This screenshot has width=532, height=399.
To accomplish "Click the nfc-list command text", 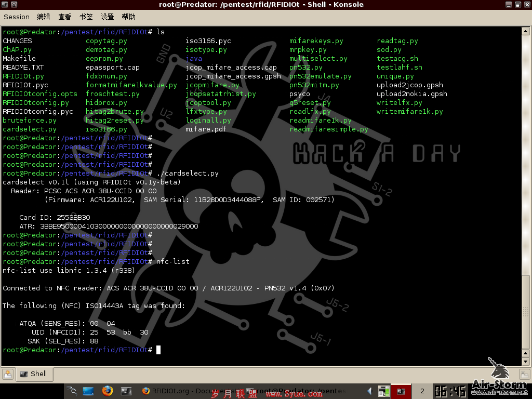I will point(173,261).
